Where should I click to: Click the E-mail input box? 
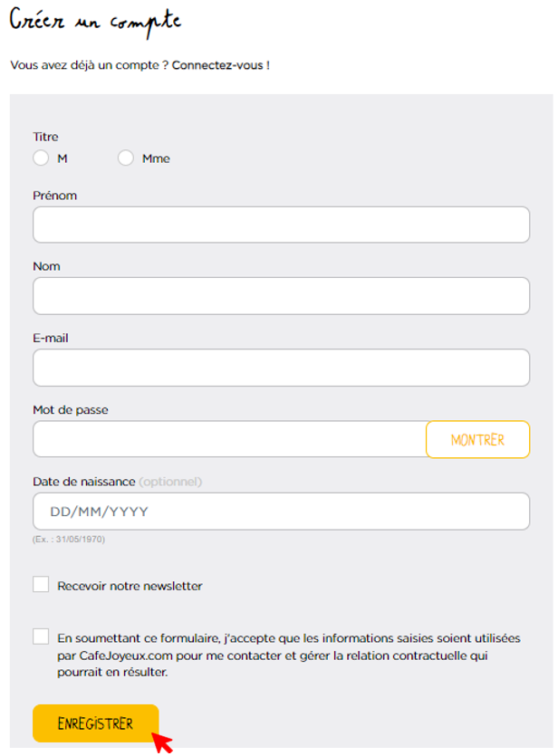[x=281, y=368]
